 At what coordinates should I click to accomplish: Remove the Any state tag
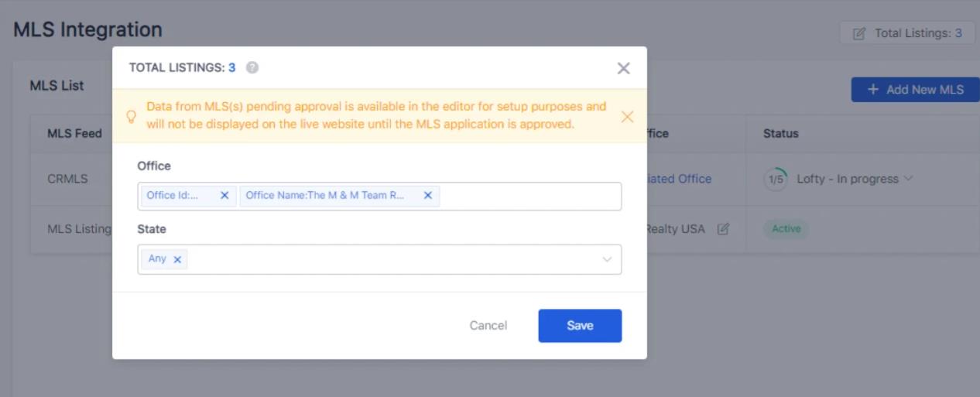point(177,260)
